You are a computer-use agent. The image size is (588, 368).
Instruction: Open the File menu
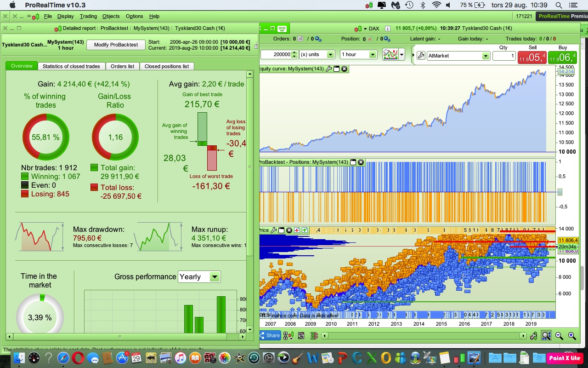point(48,16)
